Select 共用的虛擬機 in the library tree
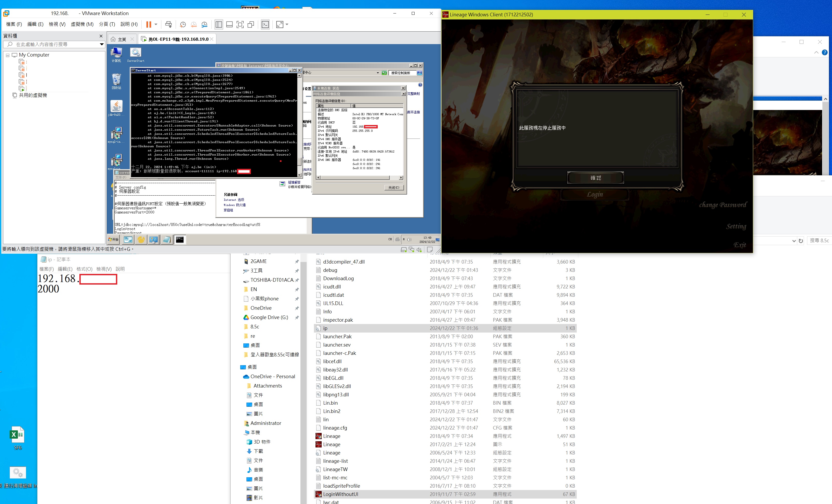832x504 pixels. [x=33, y=95]
